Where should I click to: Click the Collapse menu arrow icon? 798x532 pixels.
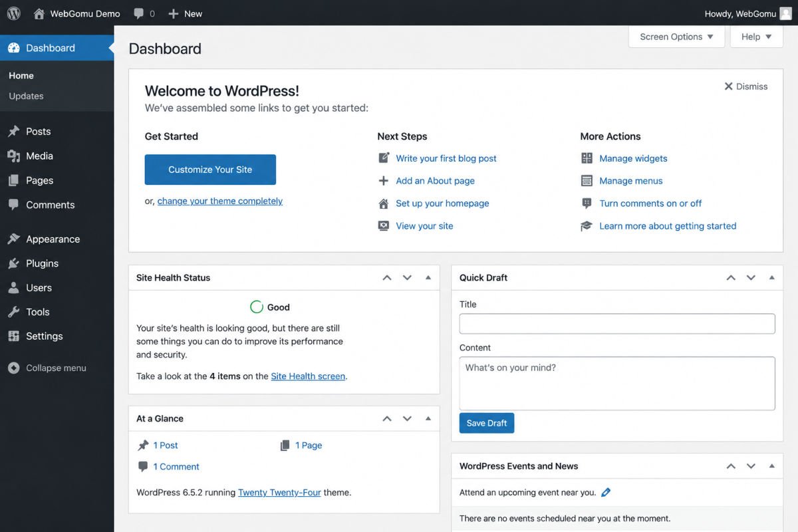click(x=13, y=368)
